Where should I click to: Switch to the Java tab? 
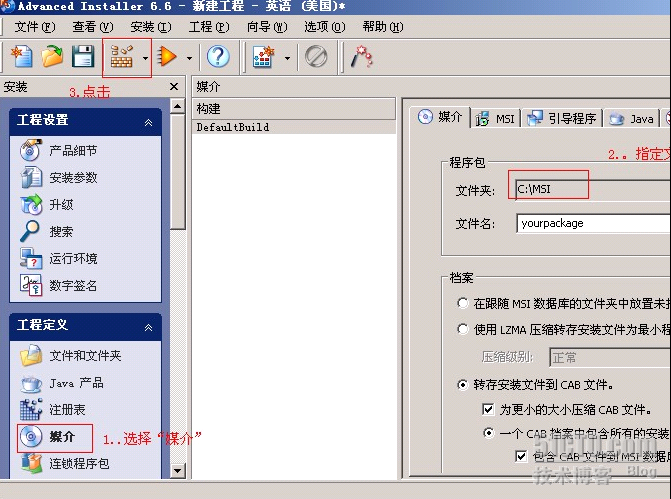tap(632, 118)
